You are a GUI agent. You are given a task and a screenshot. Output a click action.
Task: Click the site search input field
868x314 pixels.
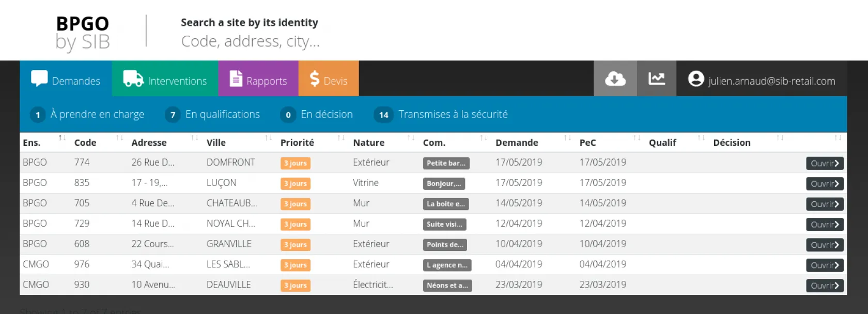(250, 41)
